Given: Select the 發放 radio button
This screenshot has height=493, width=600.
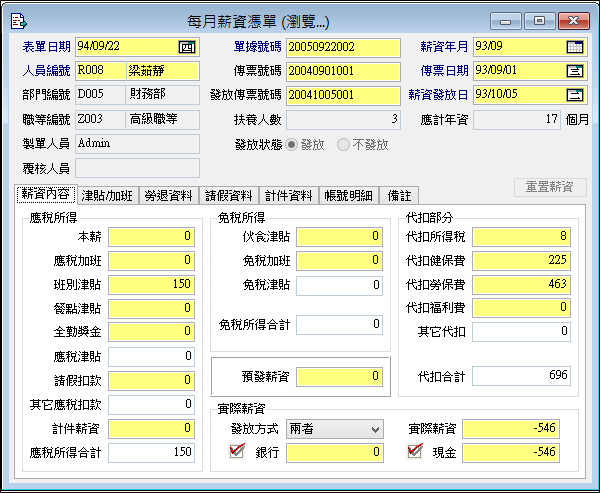Looking at the screenshot, I should (292, 144).
